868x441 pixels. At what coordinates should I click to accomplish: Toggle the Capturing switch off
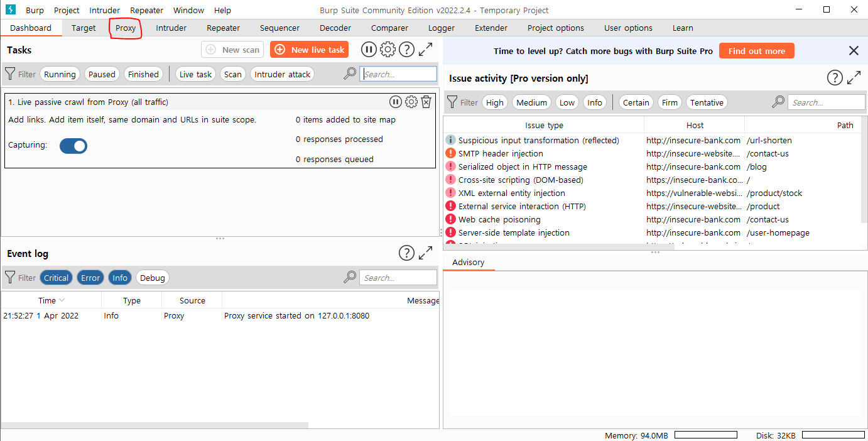pyautogui.click(x=73, y=146)
